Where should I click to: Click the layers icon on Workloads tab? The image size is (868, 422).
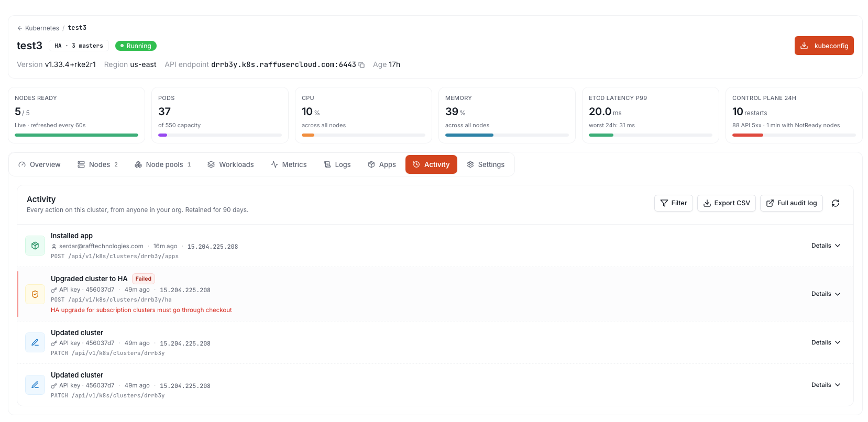pyautogui.click(x=211, y=164)
